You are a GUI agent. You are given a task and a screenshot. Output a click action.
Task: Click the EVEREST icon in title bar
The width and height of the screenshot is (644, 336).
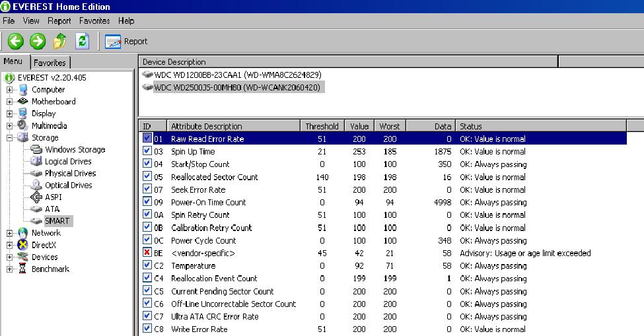[5, 7]
